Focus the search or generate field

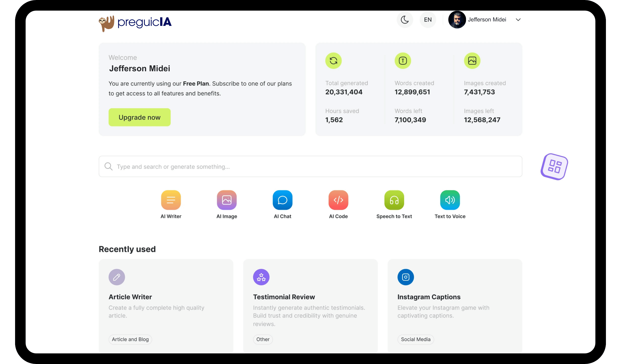(310, 166)
